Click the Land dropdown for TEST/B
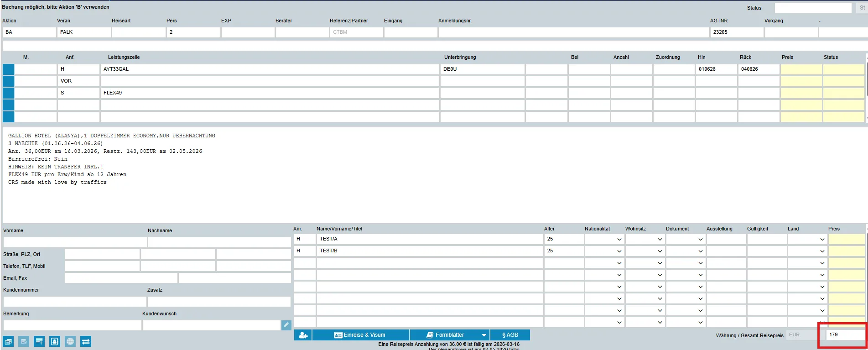 click(x=806, y=251)
